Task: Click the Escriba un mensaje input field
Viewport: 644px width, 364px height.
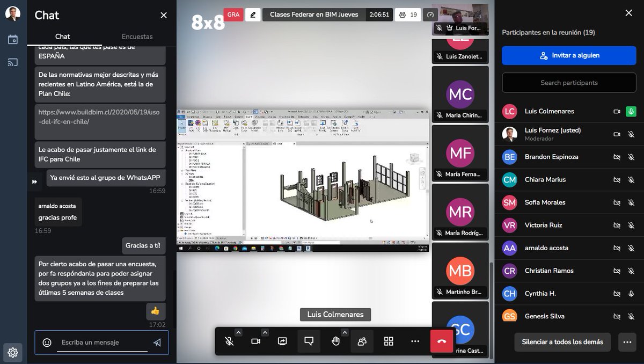Action: pos(102,342)
